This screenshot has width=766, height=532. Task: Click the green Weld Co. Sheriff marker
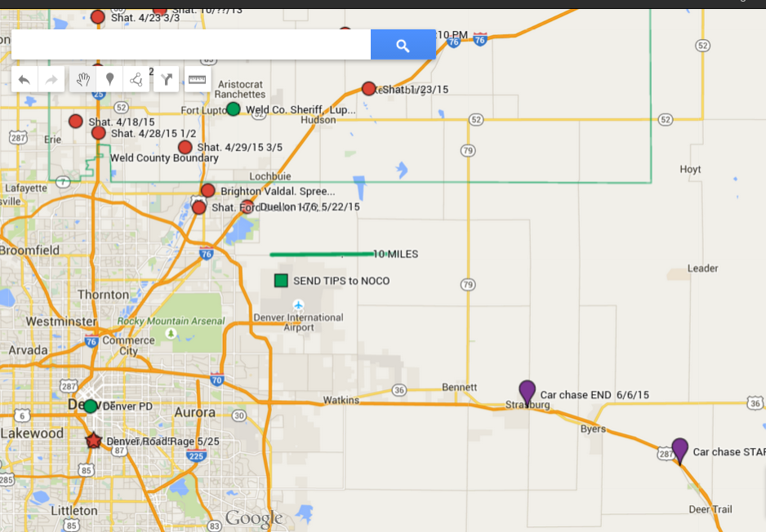pos(234,109)
